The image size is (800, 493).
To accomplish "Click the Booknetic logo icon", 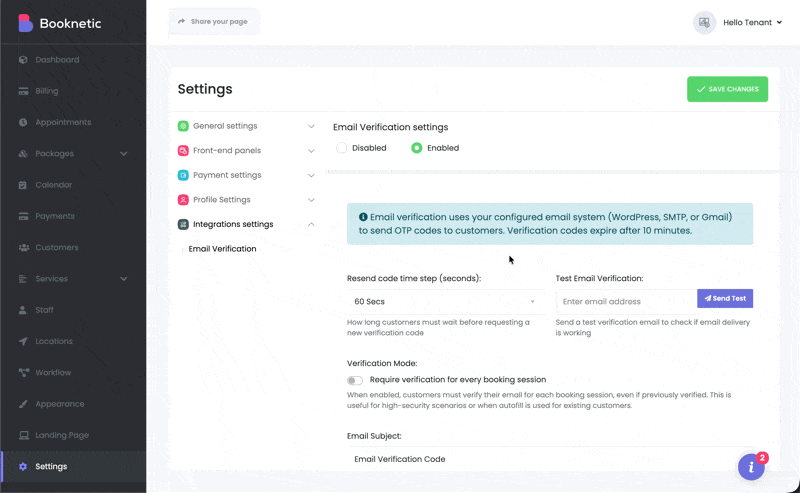I will click(x=25, y=23).
